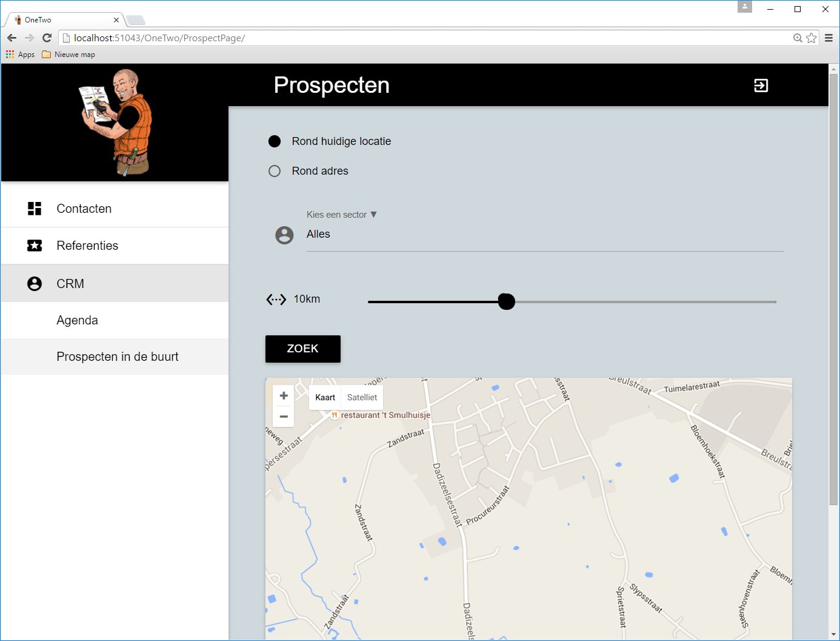The height and width of the screenshot is (641, 840).
Task: Click the page vertical scrollbar thumb
Action: coord(833,289)
